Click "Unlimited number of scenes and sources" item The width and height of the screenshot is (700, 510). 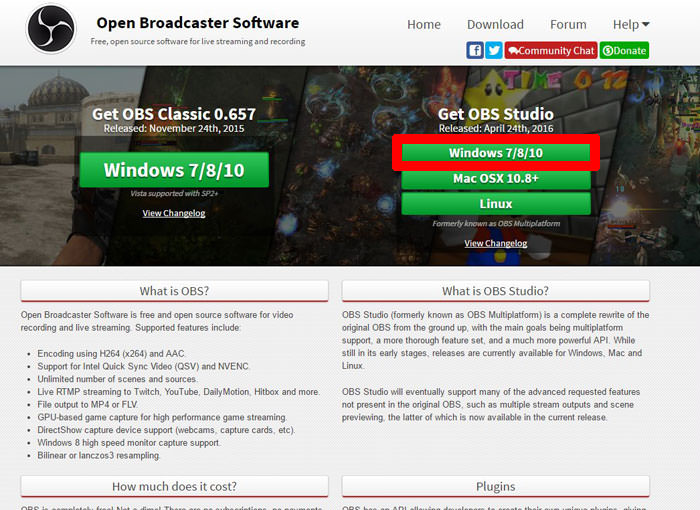pos(117,379)
